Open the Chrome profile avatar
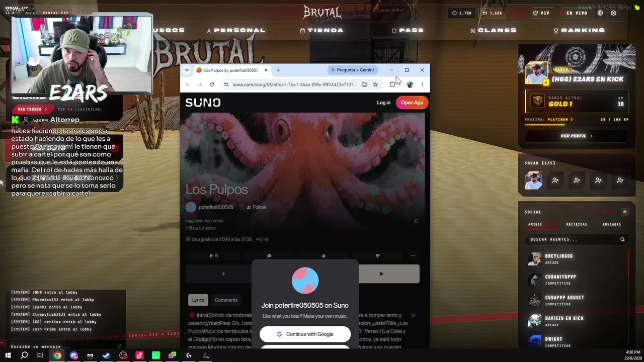This screenshot has width=644, height=362. click(410, 84)
